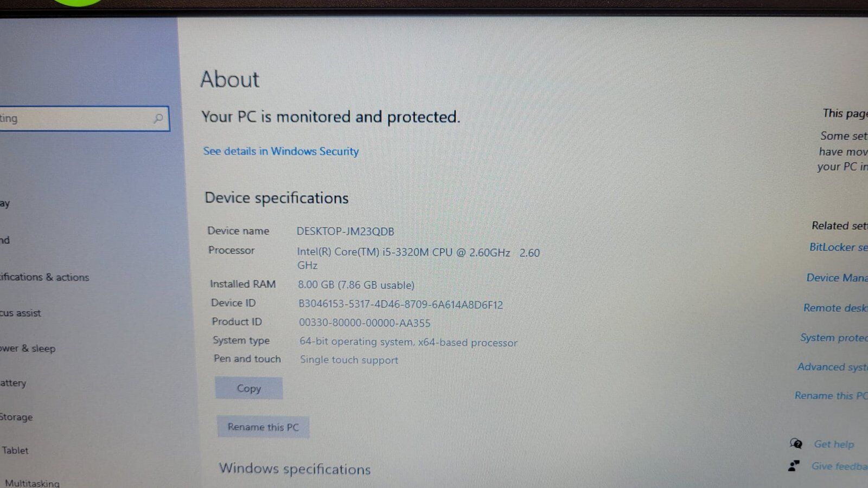Image resolution: width=868 pixels, height=488 pixels.
Task: Select Rename this PC link in related settings
Action: tap(831, 396)
